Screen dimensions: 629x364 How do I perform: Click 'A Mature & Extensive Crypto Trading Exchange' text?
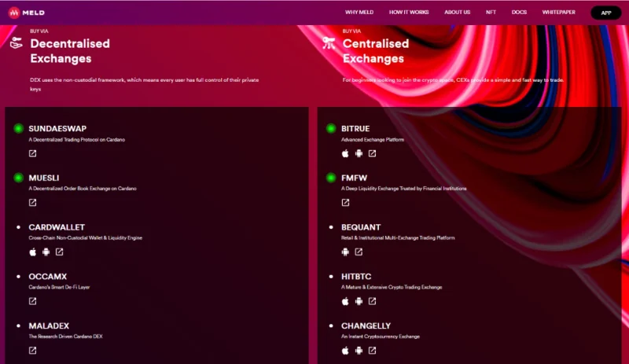[x=392, y=287]
